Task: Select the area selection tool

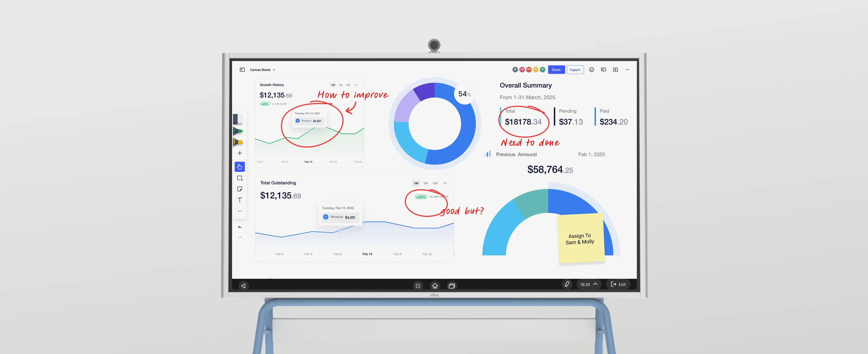Action: 239,178
